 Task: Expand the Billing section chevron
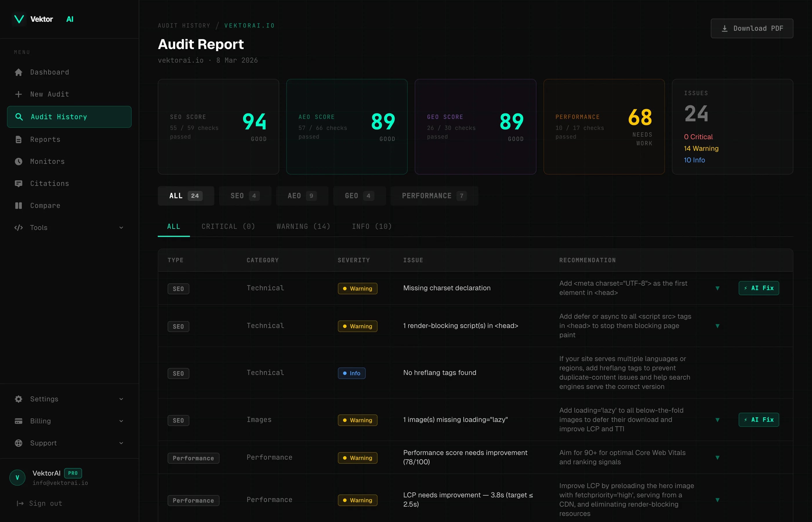(x=121, y=421)
